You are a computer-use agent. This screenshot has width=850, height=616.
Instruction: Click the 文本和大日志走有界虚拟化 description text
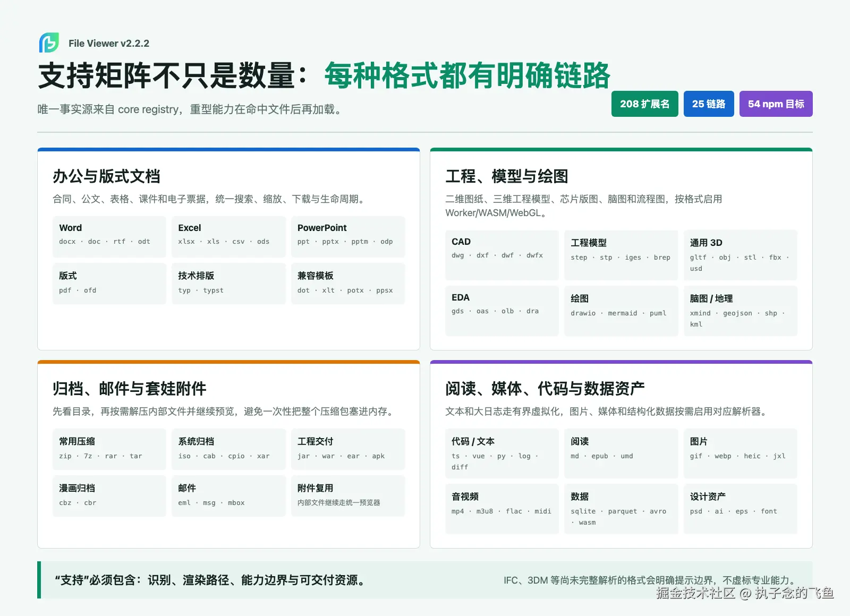click(x=608, y=412)
